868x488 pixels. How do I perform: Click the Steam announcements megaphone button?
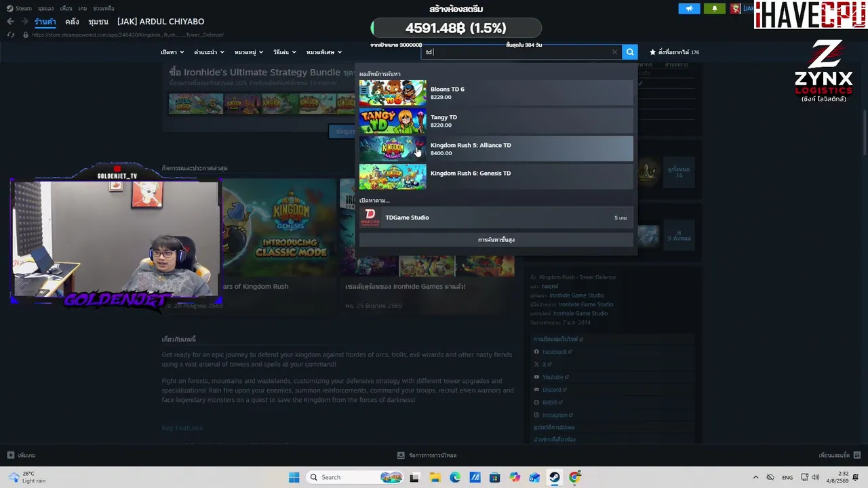click(689, 8)
